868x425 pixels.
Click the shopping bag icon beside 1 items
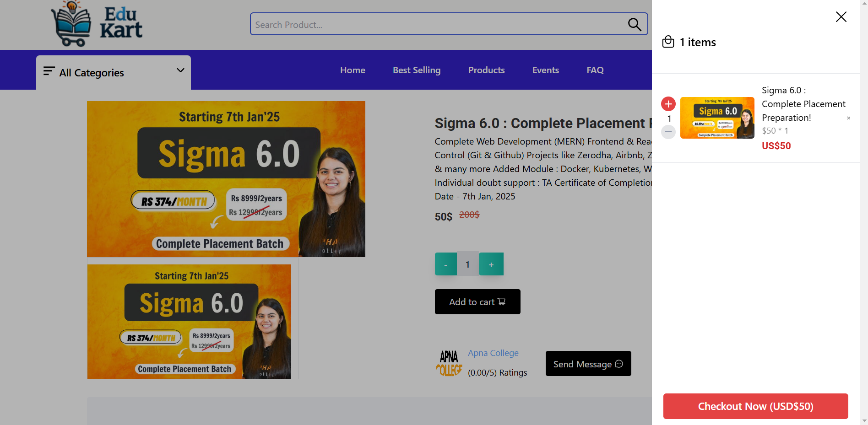pyautogui.click(x=668, y=42)
